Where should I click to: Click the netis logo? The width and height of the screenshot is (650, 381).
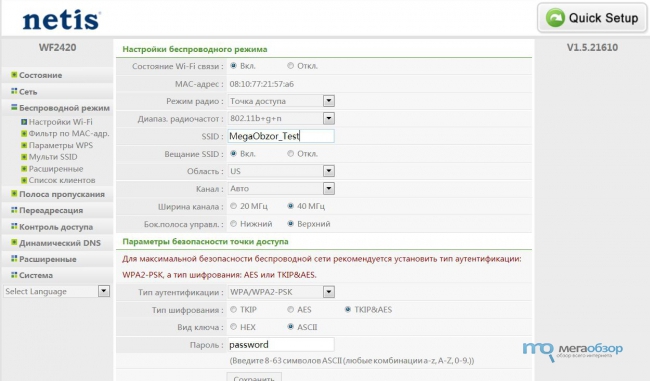(x=61, y=19)
